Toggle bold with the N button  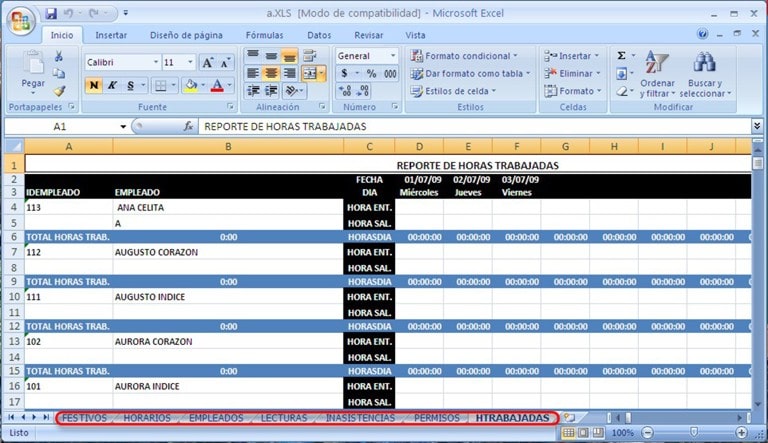94,86
